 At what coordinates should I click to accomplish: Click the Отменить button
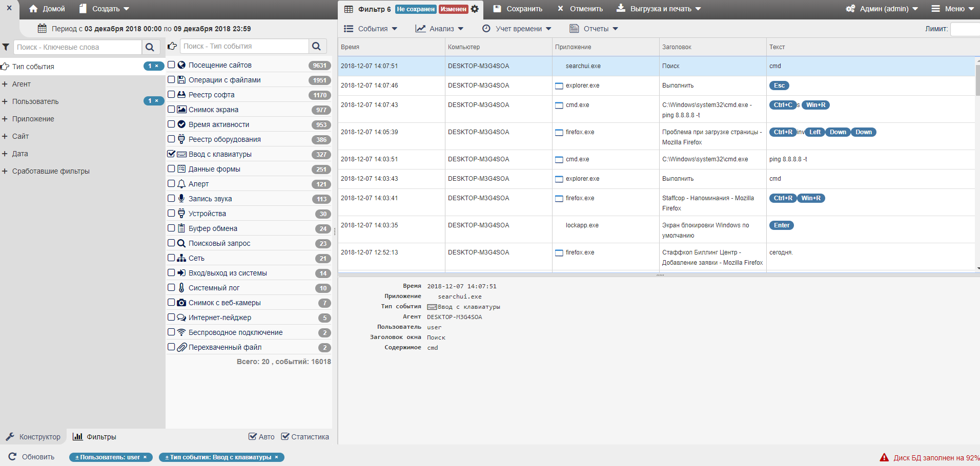point(580,9)
